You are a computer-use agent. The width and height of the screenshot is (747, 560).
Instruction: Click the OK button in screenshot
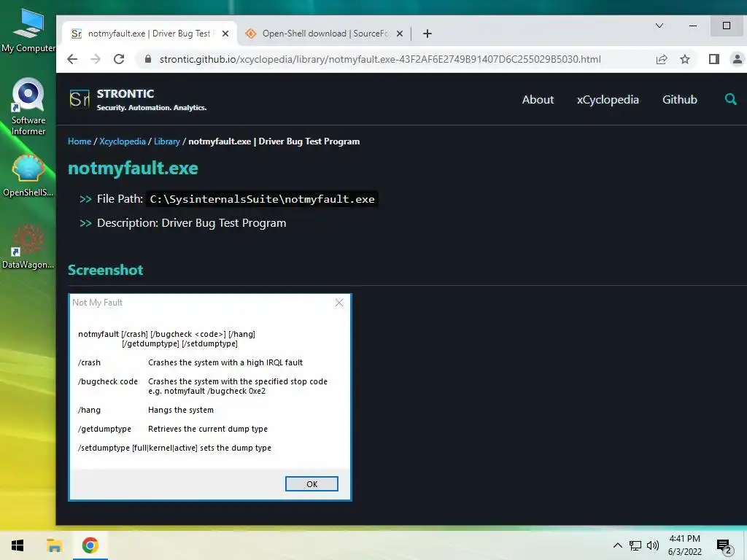(311, 484)
